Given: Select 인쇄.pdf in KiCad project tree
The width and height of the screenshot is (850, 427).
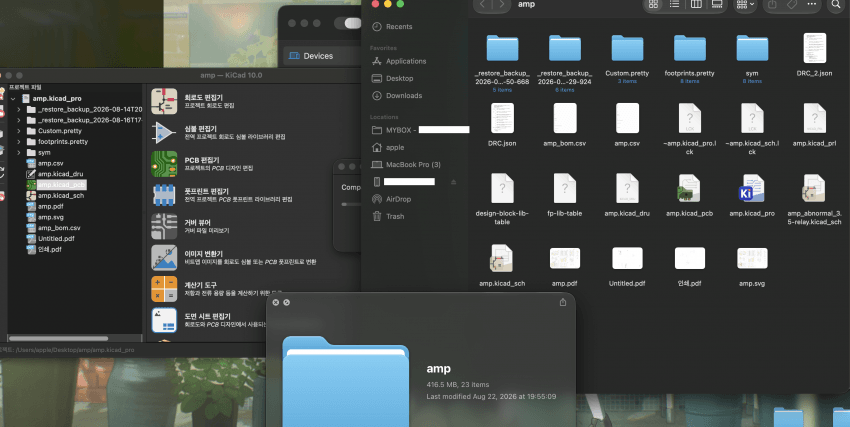Looking at the screenshot, I should pos(49,250).
